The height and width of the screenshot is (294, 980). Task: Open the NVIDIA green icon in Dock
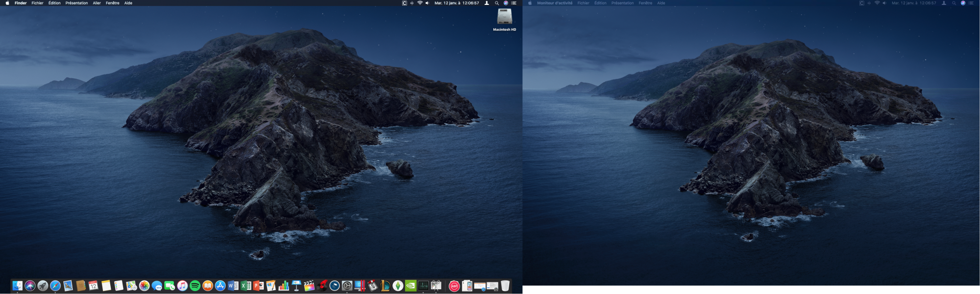pyautogui.click(x=411, y=286)
